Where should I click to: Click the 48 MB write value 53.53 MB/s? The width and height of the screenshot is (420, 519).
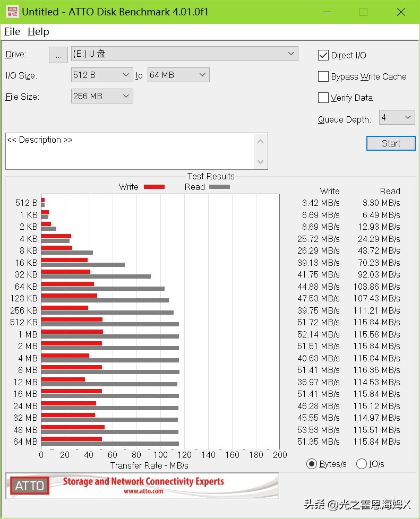[318, 430]
